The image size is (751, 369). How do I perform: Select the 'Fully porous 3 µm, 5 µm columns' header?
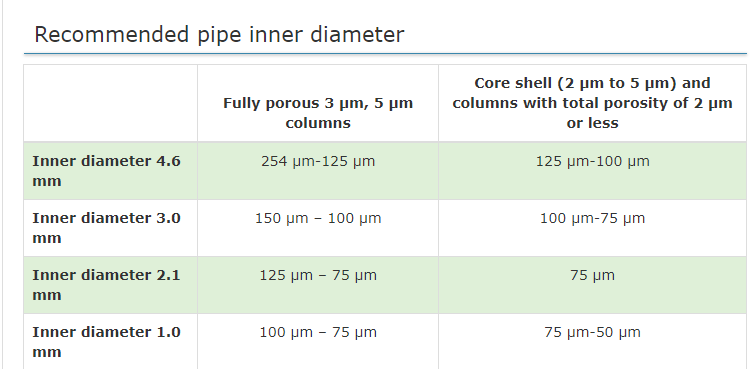pos(318,113)
